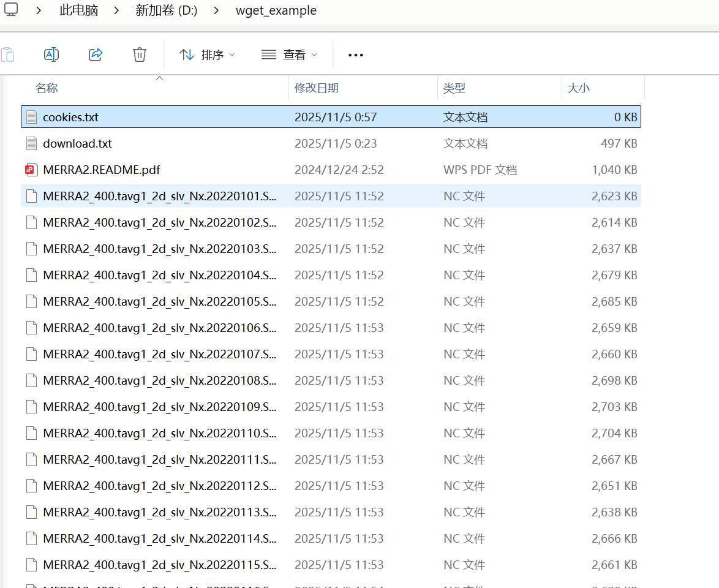Screen dimensions: 719x588
Task: Click file icon of Nx.20220107 NC file
Action: coord(31,354)
